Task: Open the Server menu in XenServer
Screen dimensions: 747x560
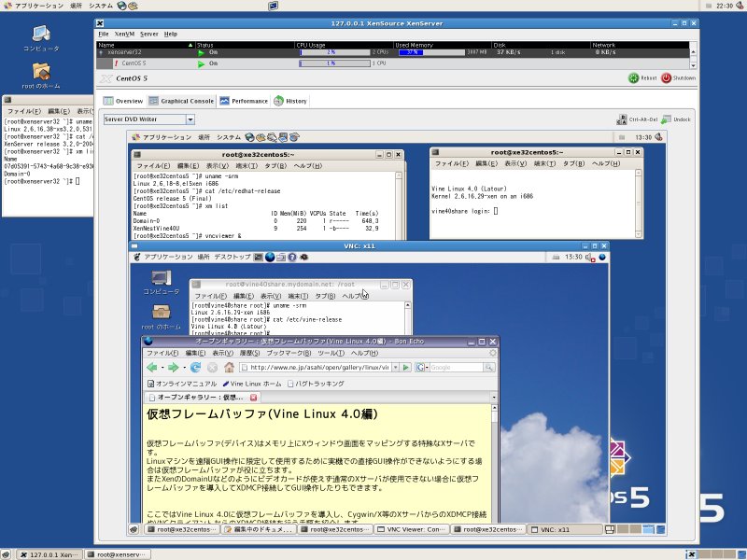Action: [149, 35]
